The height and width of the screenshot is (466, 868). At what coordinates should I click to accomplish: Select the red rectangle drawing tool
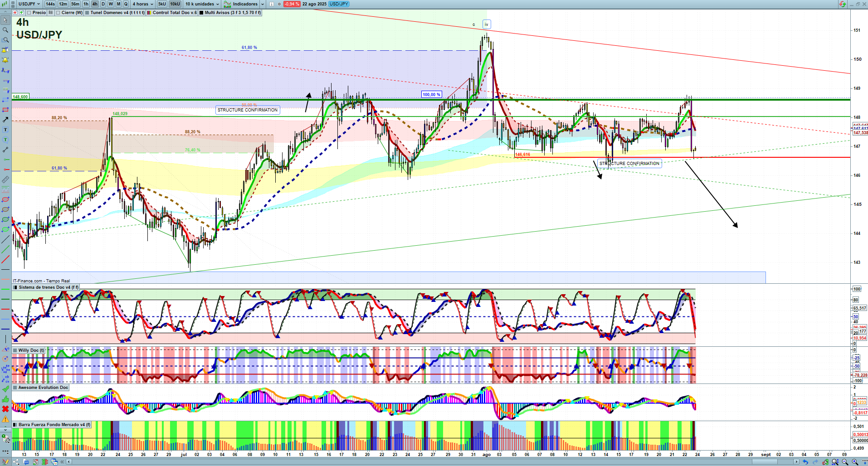click(x=5, y=110)
